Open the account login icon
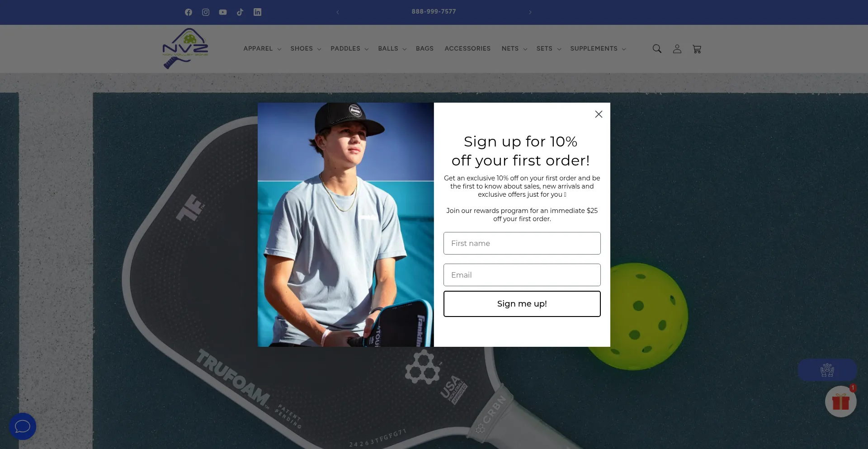The height and width of the screenshot is (449, 868). tap(677, 49)
